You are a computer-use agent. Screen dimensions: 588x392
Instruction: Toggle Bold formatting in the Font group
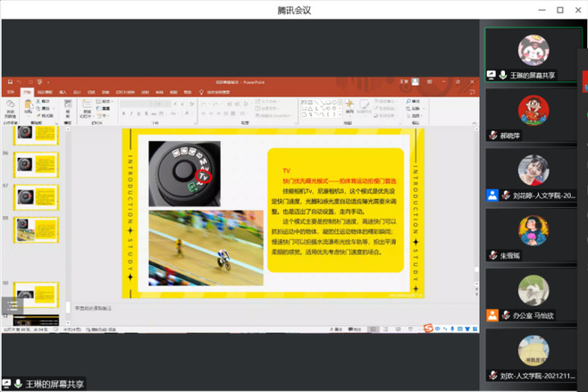pos(124,113)
